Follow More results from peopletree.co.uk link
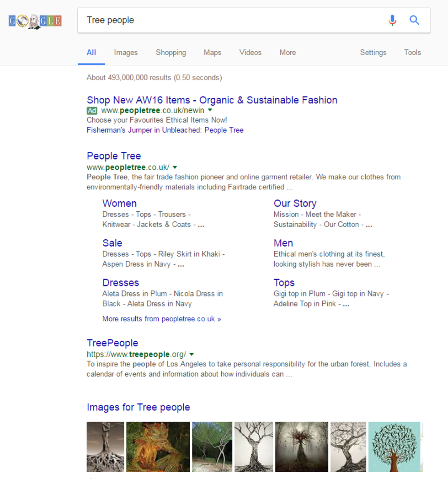The width and height of the screenshot is (448, 479). [161, 319]
